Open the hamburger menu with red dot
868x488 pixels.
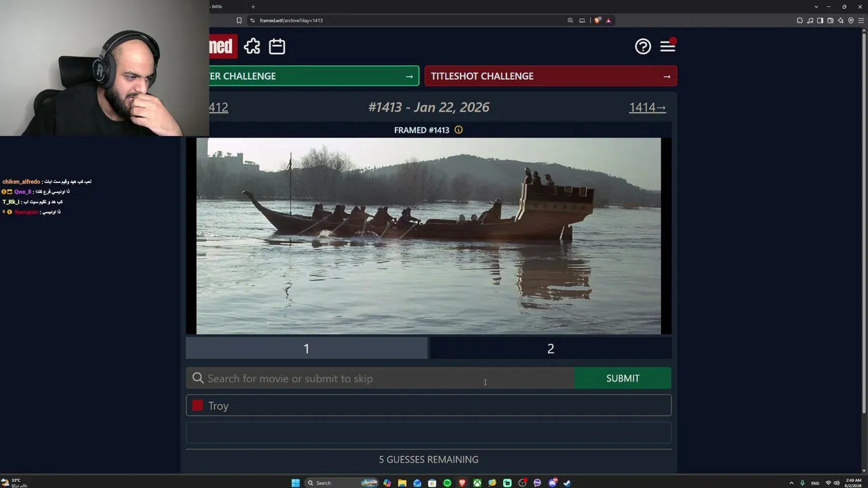click(668, 45)
